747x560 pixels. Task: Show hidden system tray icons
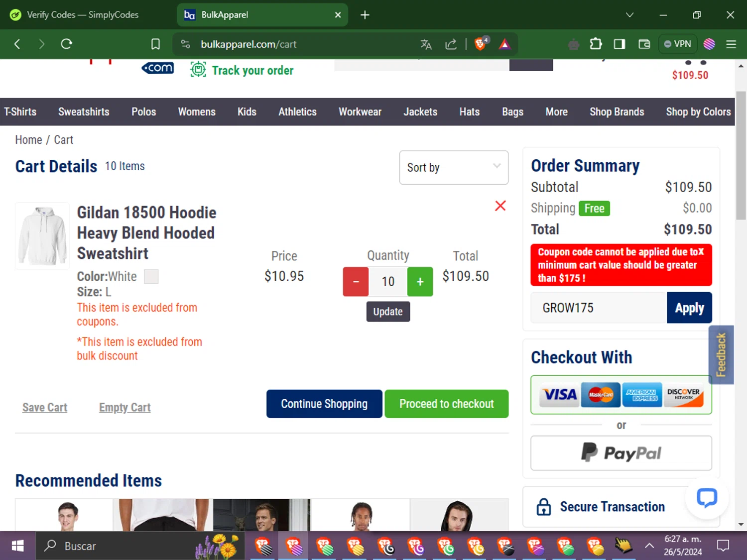tap(649, 546)
